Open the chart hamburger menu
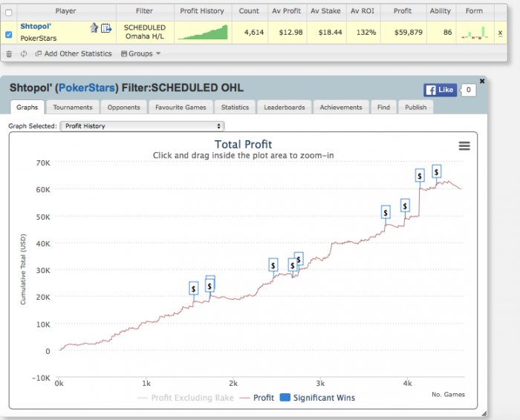 pos(464,145)
